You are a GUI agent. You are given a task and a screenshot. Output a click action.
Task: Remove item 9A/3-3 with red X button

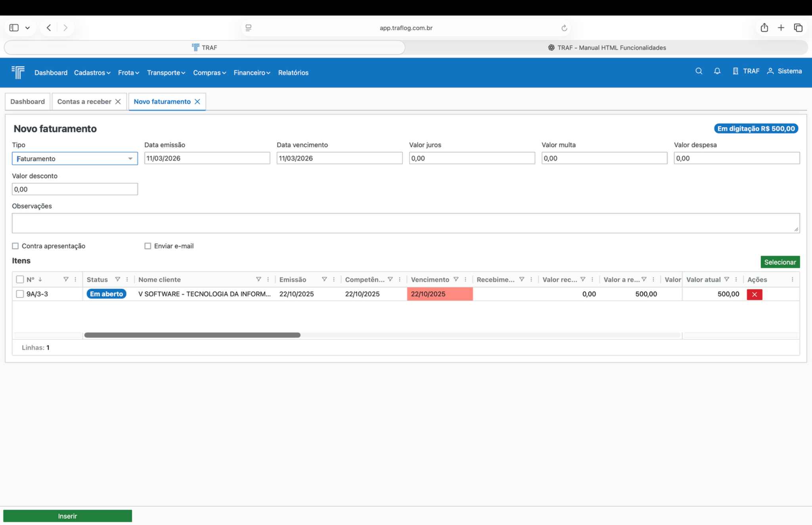pyautogui.click(x=754, y=294)
